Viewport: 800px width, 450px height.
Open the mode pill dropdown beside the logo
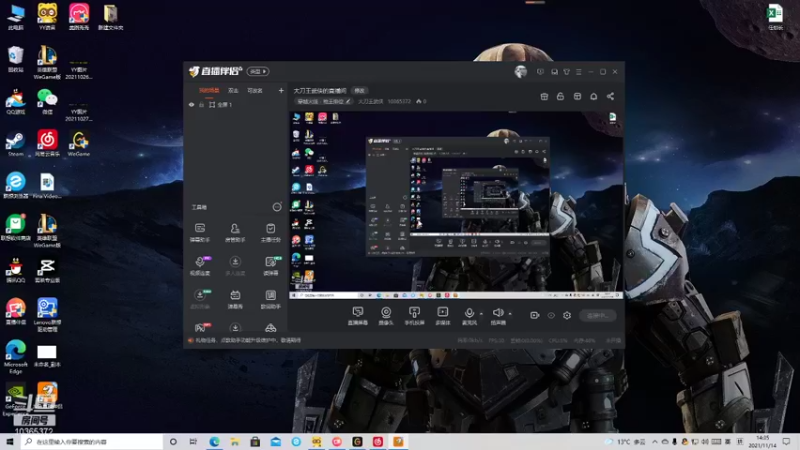[258, 71]
